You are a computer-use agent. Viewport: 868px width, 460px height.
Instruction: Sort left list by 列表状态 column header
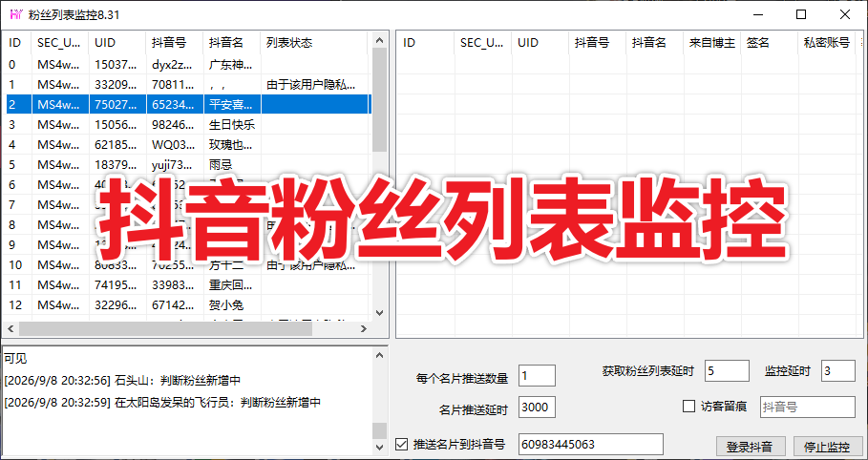click(x=313, y=43)
